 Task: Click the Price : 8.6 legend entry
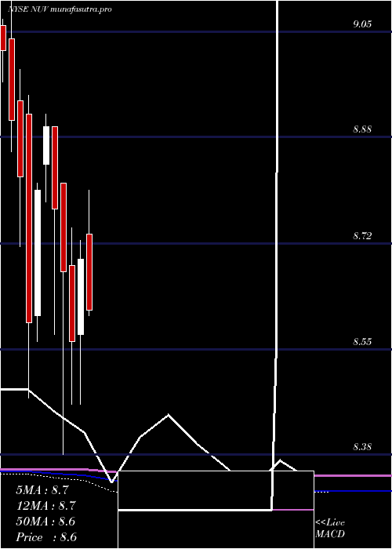click(46, 537)
